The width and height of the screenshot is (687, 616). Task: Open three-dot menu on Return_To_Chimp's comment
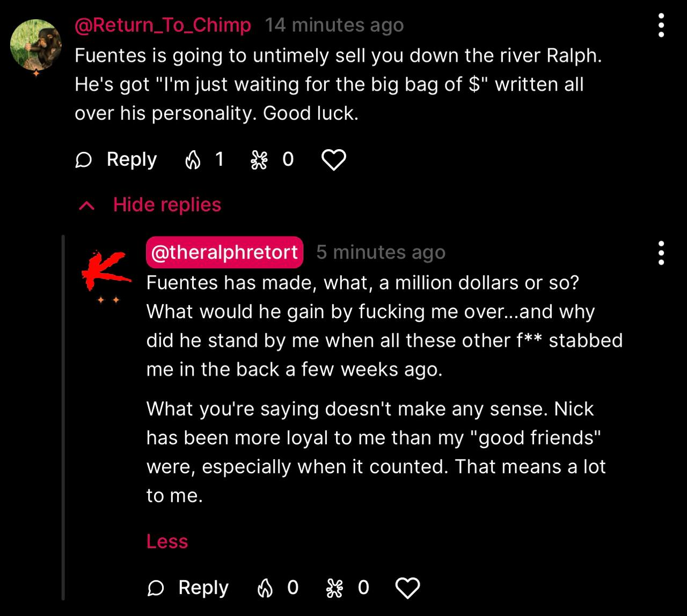(661, 25)
